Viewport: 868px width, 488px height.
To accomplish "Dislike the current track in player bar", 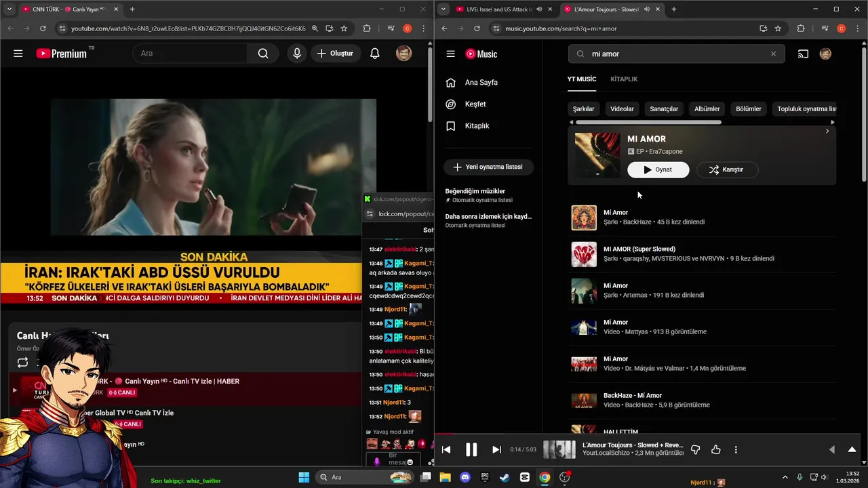I will pos(695,449).
